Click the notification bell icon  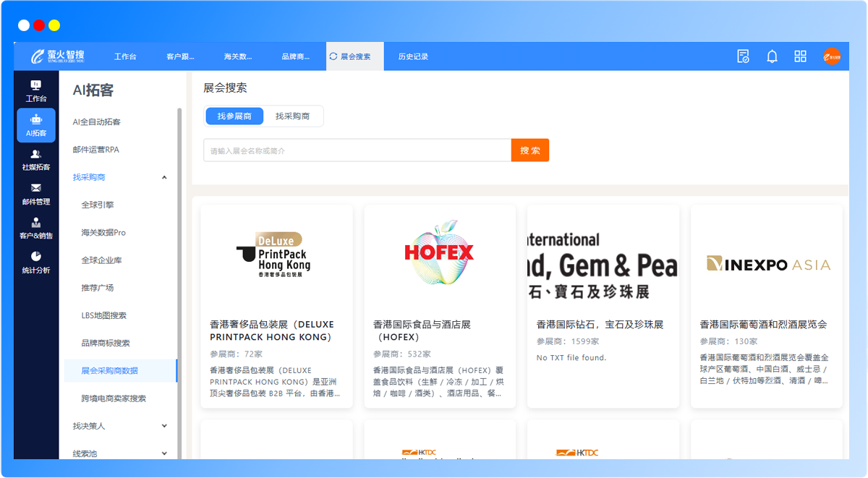772,56
